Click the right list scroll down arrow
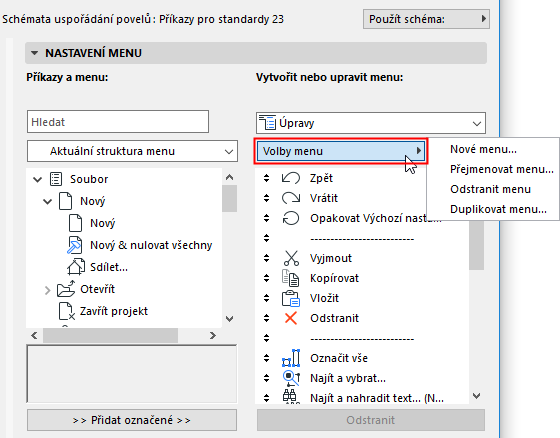The image size is (560, 438). (476, 395)
